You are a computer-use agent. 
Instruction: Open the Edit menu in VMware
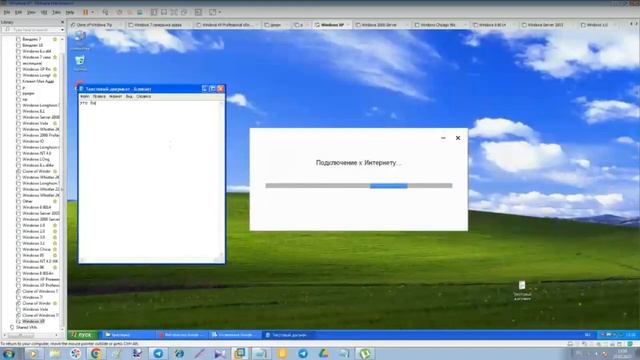point(18,12)
